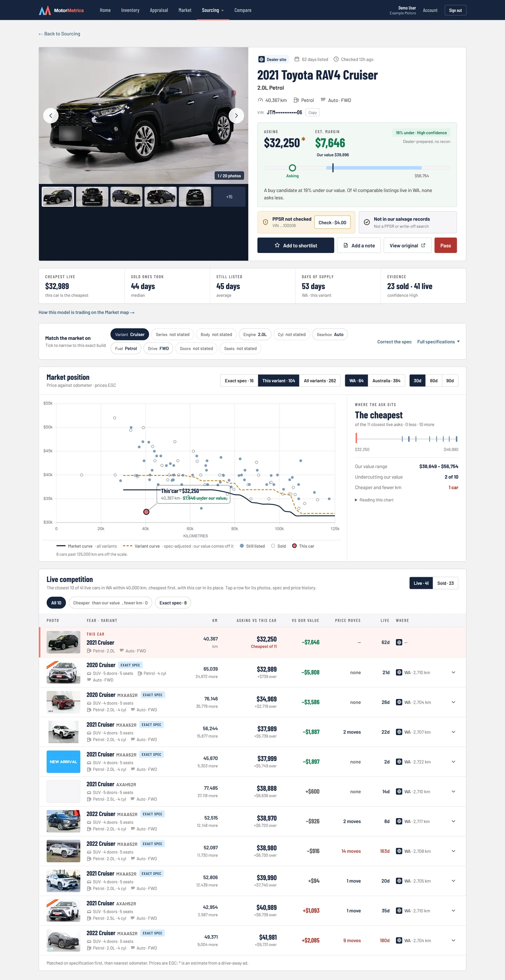505x980 pixels.
Task: Click the gearbox icon beside Auto · FWD
Action: [323, 100]
